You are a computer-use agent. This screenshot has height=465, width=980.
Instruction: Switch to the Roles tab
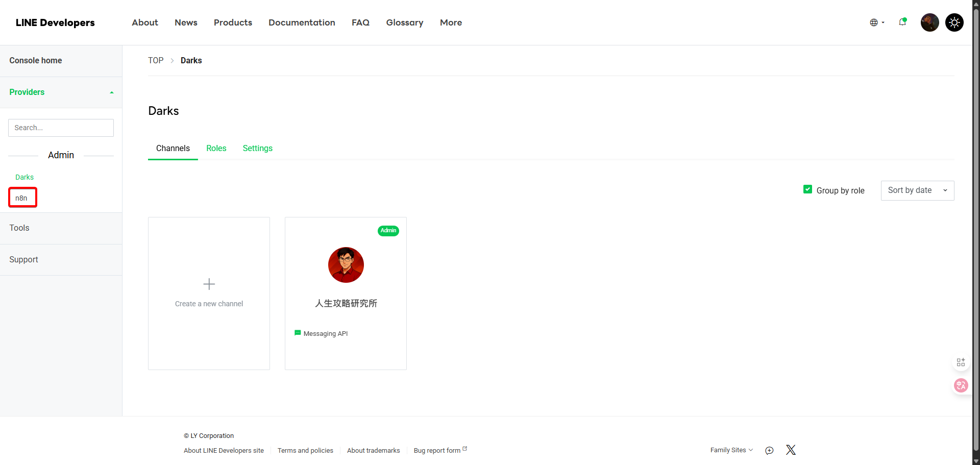(x=216, y=148)
